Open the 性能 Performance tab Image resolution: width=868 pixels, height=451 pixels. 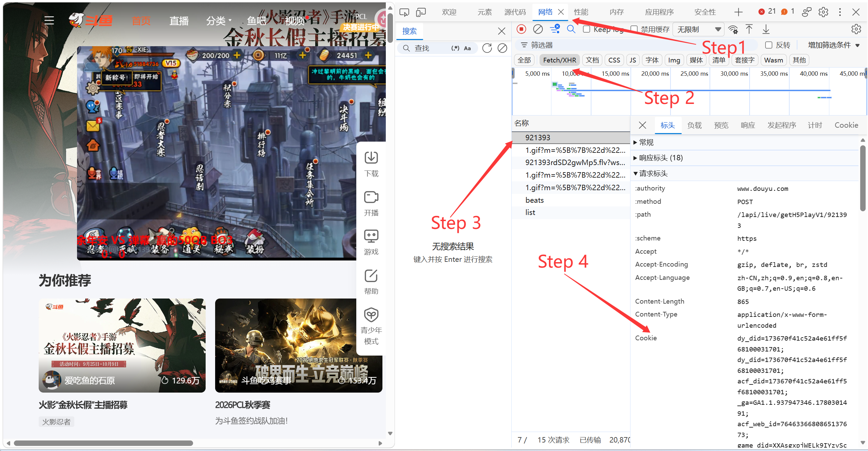(581, 12)
